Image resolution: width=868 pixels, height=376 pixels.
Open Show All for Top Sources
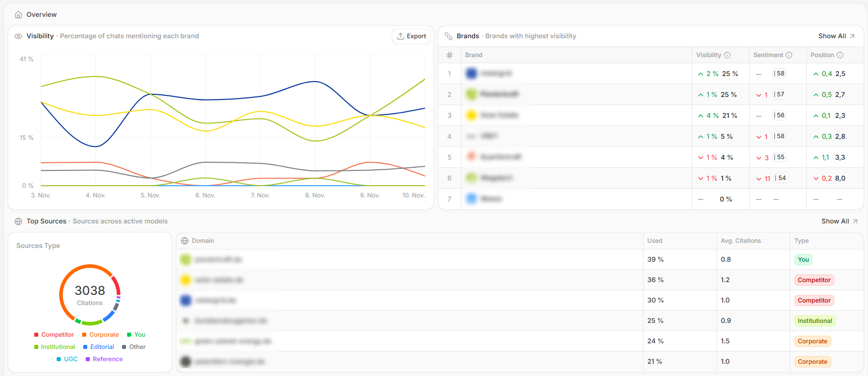pyautogui.click(x=839, y=221)
